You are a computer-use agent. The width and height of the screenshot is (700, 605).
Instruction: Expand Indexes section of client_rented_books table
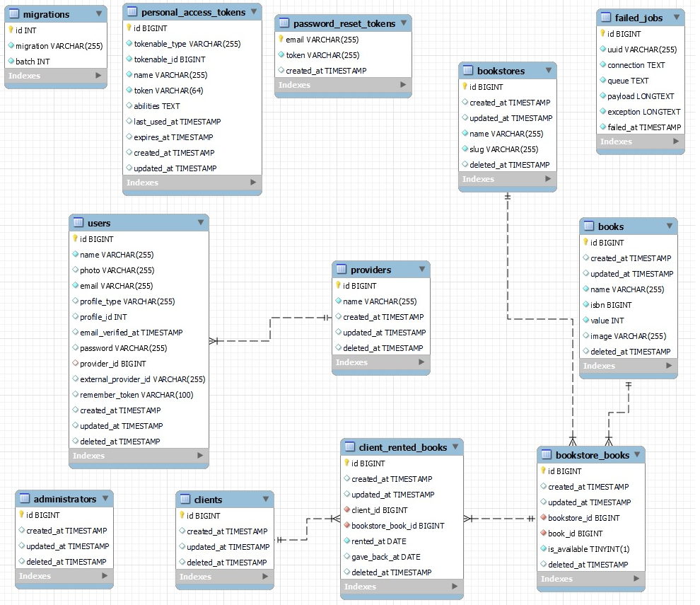tap(455, 586)
